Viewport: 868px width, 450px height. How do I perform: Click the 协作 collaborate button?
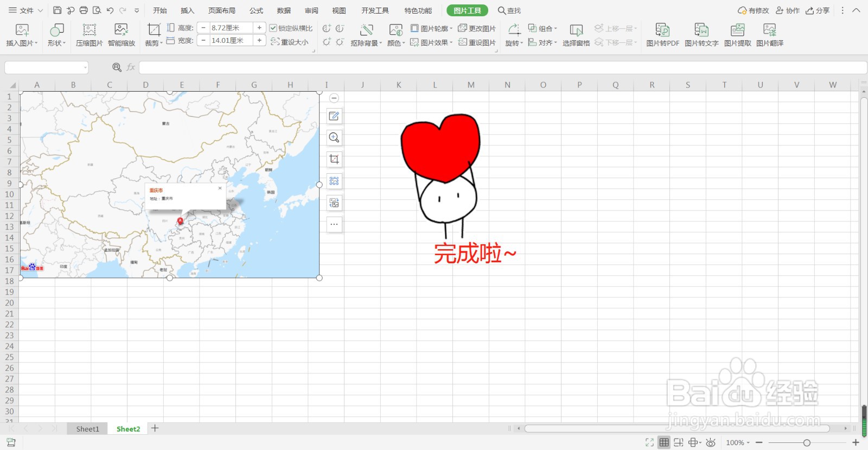click(x=788, y=10)
